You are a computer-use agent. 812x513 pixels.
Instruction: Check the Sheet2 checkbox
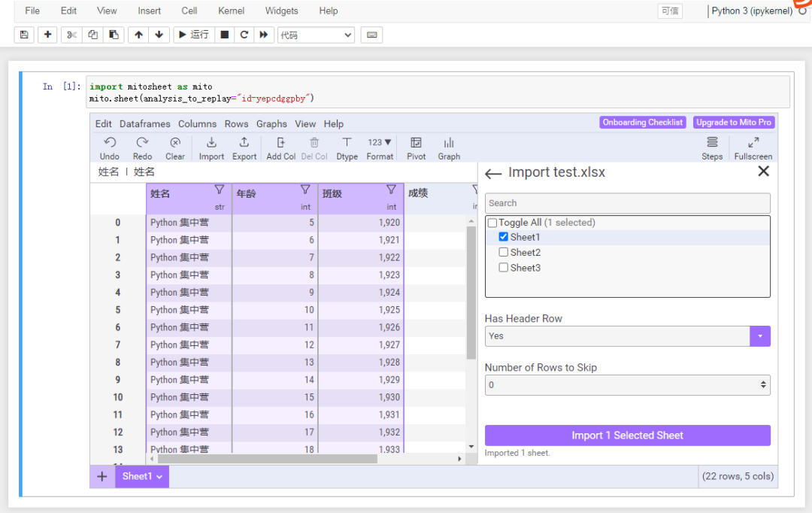pyautogui.click(x=503, y=252)
